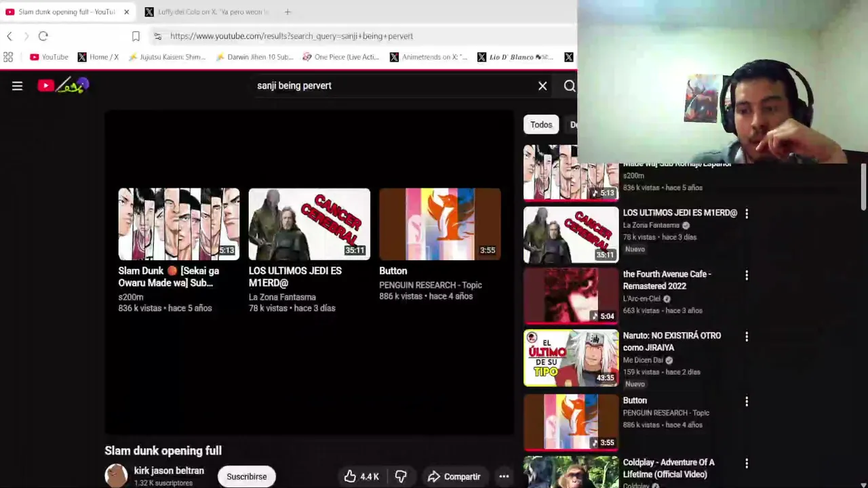Open La Zona Fantasma channel in sidebar

651,226
